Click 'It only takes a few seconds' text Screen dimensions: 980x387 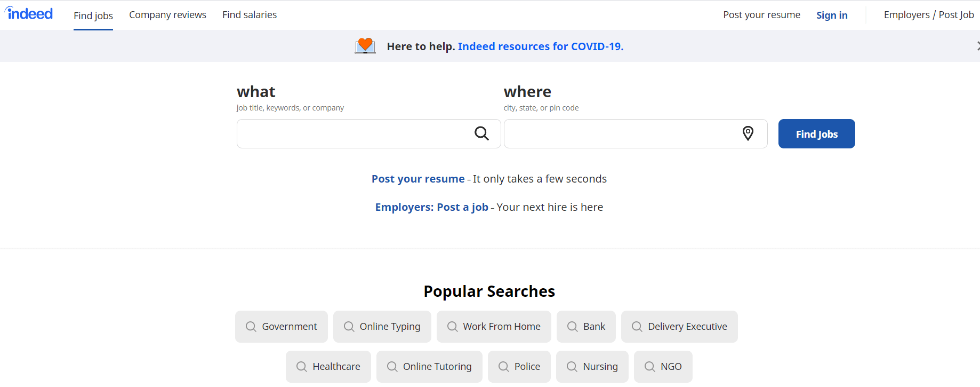coord(540,179)
